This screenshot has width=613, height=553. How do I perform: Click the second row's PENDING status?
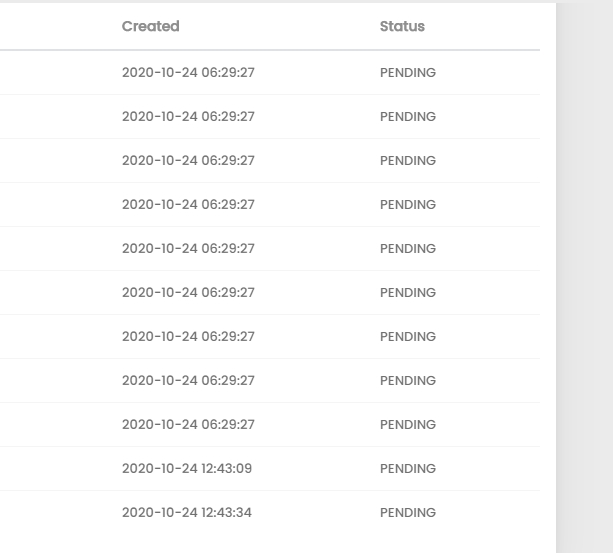coord(408,116)
